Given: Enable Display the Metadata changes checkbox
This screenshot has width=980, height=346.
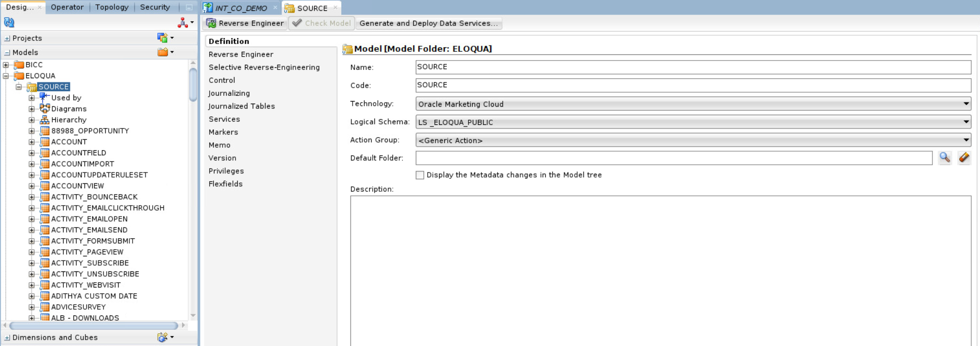Looking at the screenshot, I should click(x=420, y=175).
